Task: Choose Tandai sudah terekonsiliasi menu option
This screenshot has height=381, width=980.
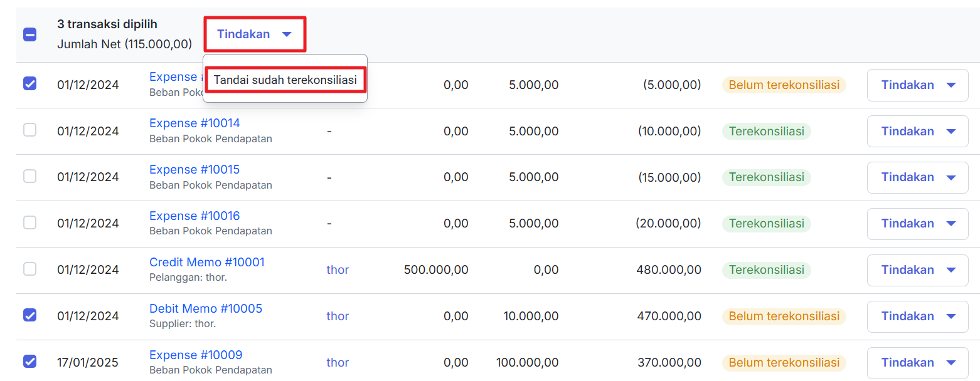Action: click(x=285, y=80)
